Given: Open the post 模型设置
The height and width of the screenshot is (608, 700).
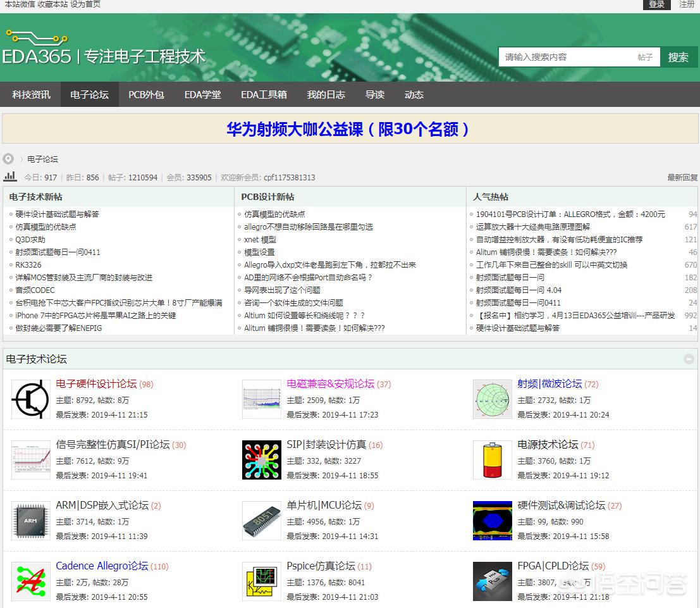Looking at the screenshot, I should pos(259,252).
